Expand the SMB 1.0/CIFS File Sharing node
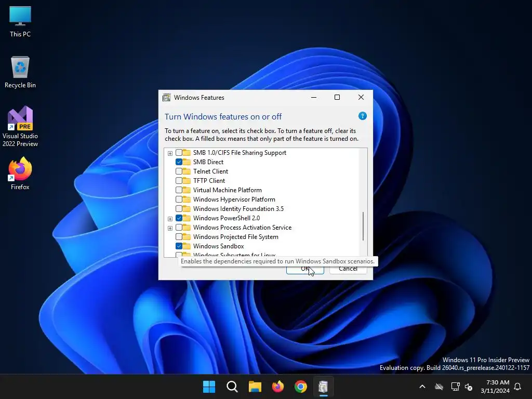 pos(170,153)
